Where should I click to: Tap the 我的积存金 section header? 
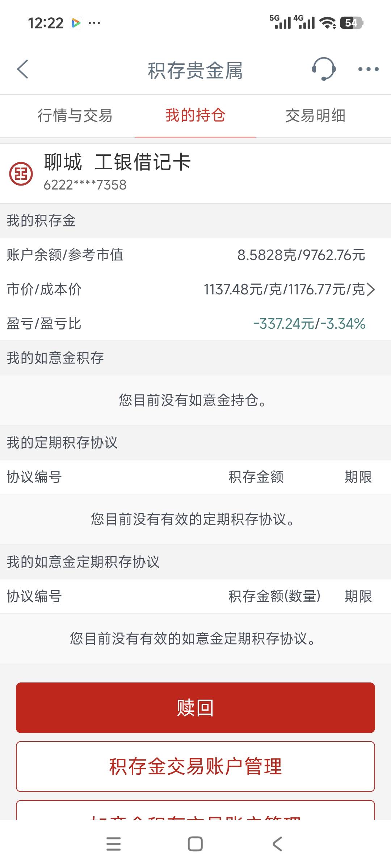195,221
